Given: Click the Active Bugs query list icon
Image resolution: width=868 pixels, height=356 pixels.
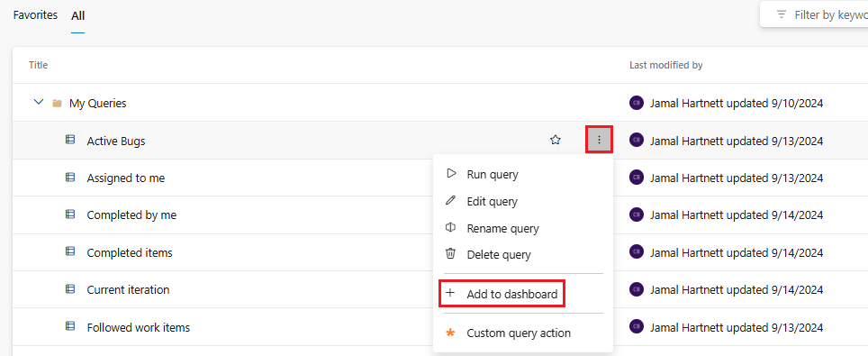Looking at the screenshot, I should coord(70,140).
